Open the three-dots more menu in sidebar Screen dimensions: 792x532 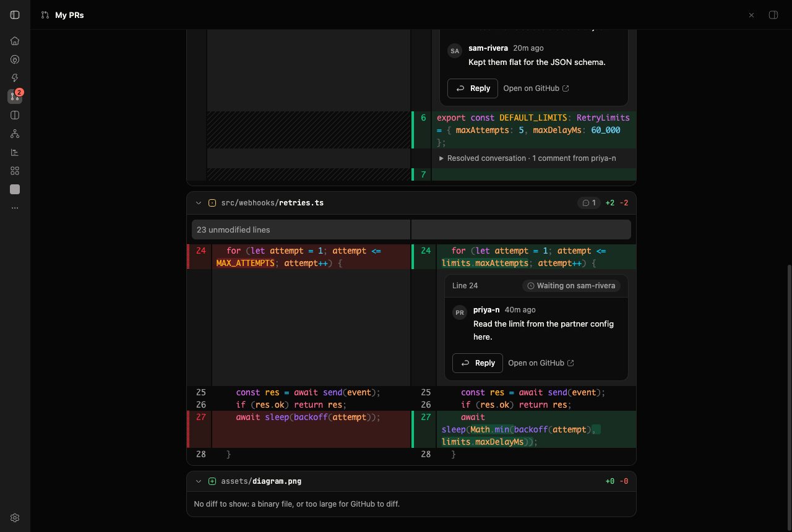pos(15,208)
